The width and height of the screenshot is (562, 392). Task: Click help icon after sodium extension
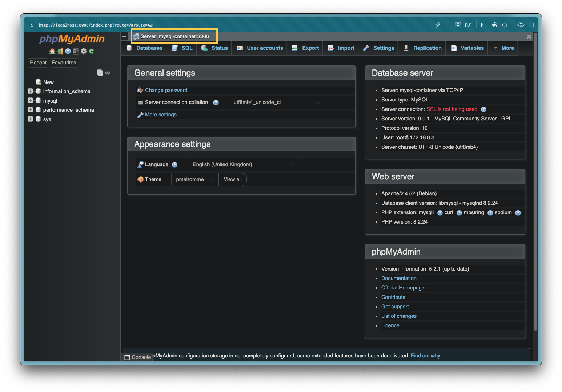[518, 213]
